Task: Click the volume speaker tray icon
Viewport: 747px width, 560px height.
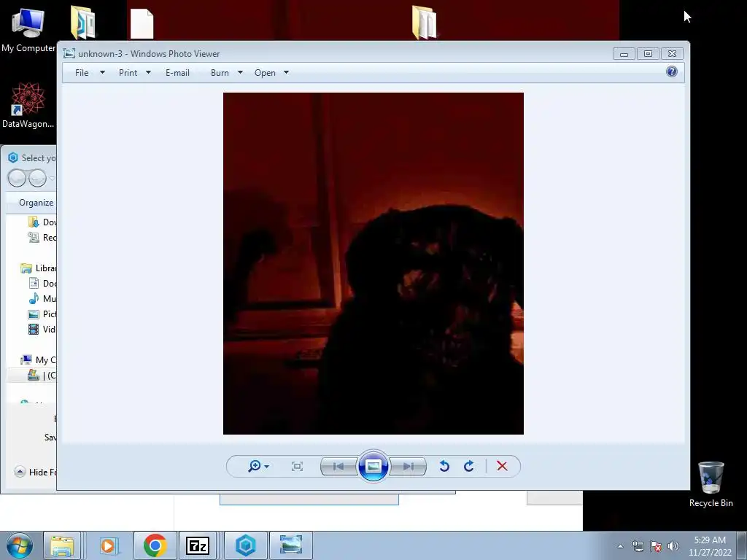Action: [x=673, y=546]
